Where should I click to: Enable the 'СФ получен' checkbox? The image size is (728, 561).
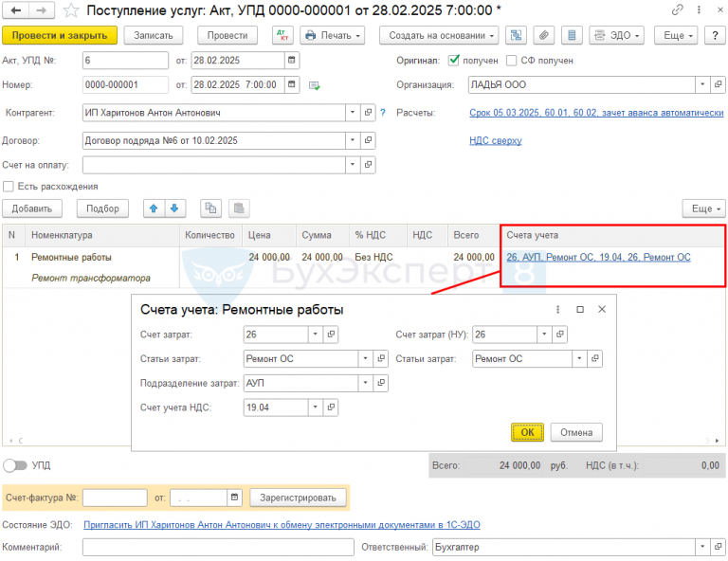pyautogui.click(x=512, y=61)
